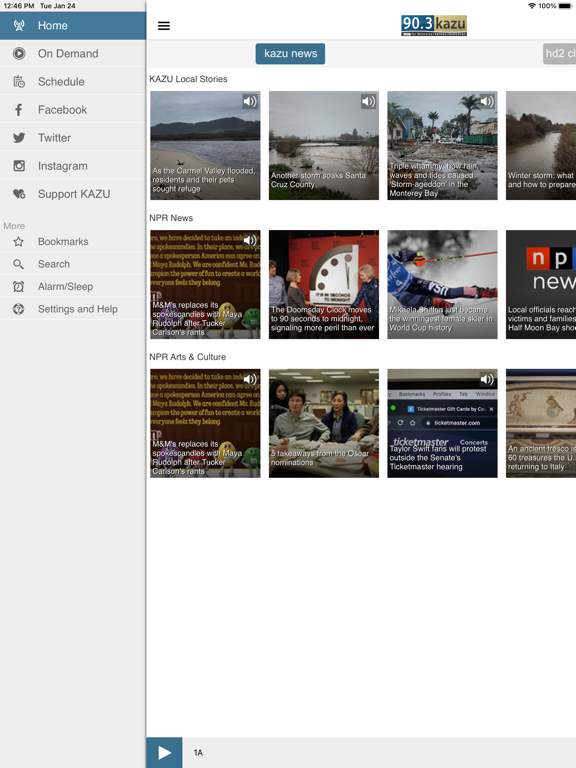This screenshot has height=768, width=576.
Task: Click the Schedule clipboard icon
Action: (x=19, y=82)
